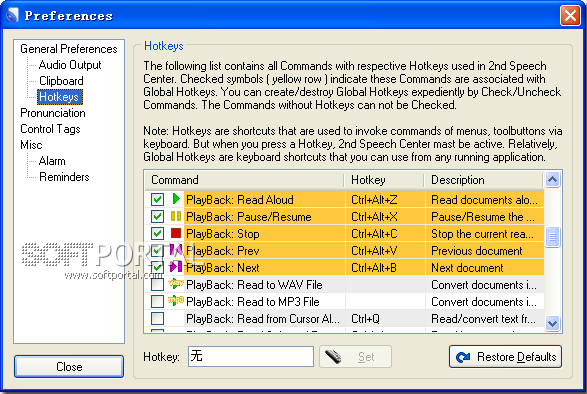
Task: Click the magenta previous-track icon for PlayBack: Prev
Action: tap(176, 250)
